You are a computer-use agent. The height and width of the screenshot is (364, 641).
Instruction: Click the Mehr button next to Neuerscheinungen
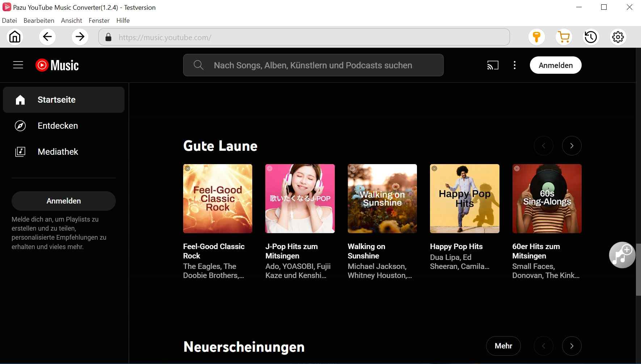click(x=503, y=346)
